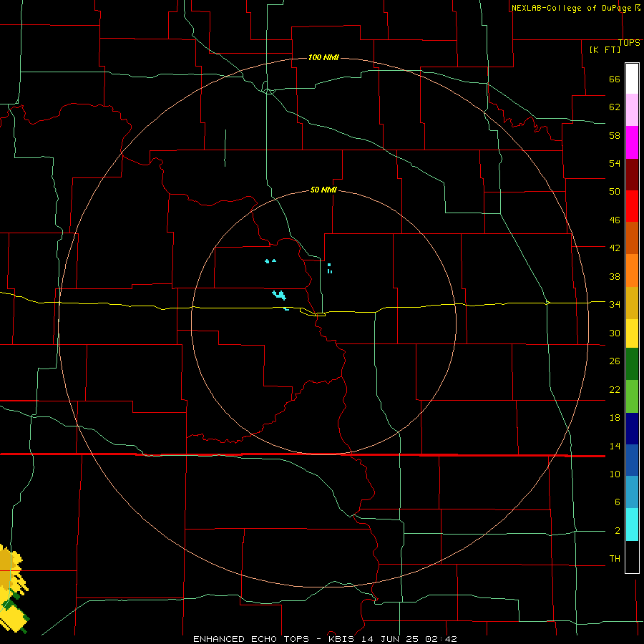Click the NEXLAB-College of DuPage credit text
Viewport: 644px width, 644px height.
[x=572, y=8]
